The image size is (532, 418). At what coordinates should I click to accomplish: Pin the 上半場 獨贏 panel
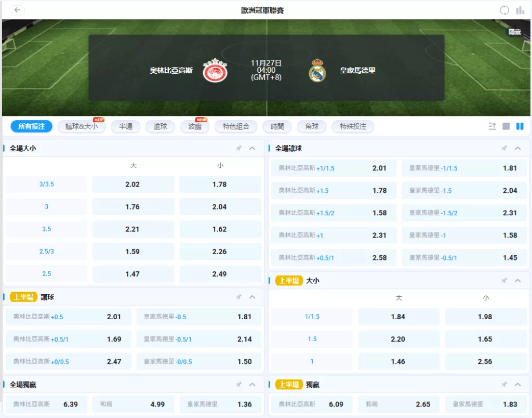pyautogui.click(x=504, y=384)
